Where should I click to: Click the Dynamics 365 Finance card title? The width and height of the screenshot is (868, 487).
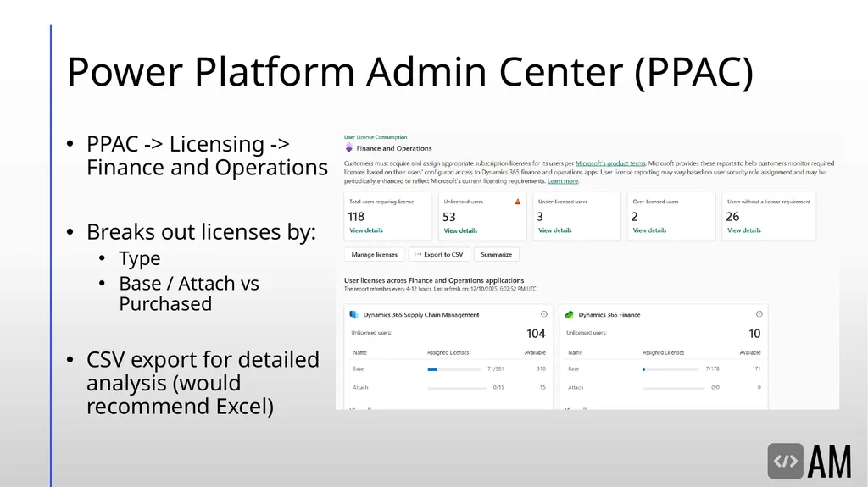coord(609,314)
